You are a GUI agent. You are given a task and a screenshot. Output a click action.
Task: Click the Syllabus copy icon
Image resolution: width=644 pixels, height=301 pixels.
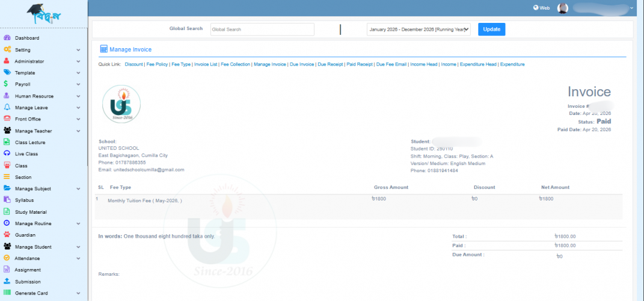(7, 200)
